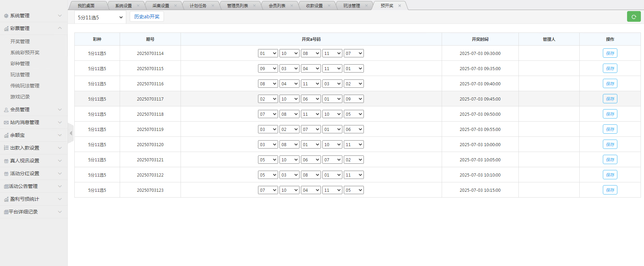Open first number dropdown for period 20250703114
This screenshot has height=266, width=644.
tap(268, 54)
